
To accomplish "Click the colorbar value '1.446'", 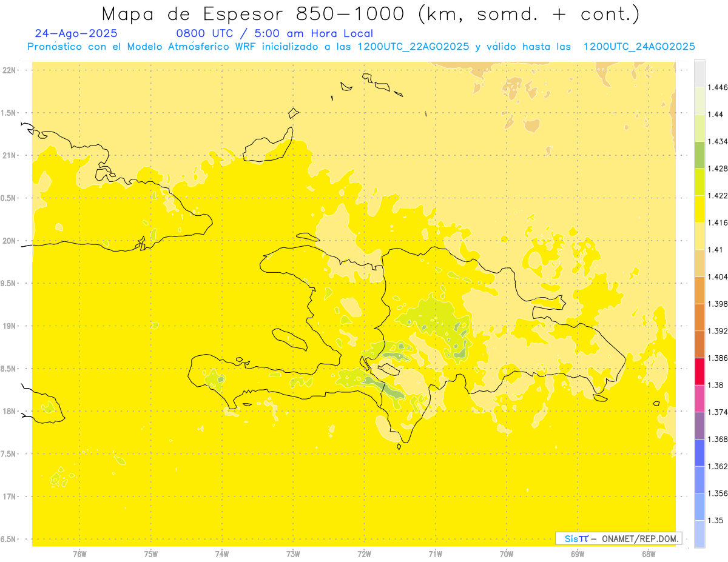I will (718, 88).
